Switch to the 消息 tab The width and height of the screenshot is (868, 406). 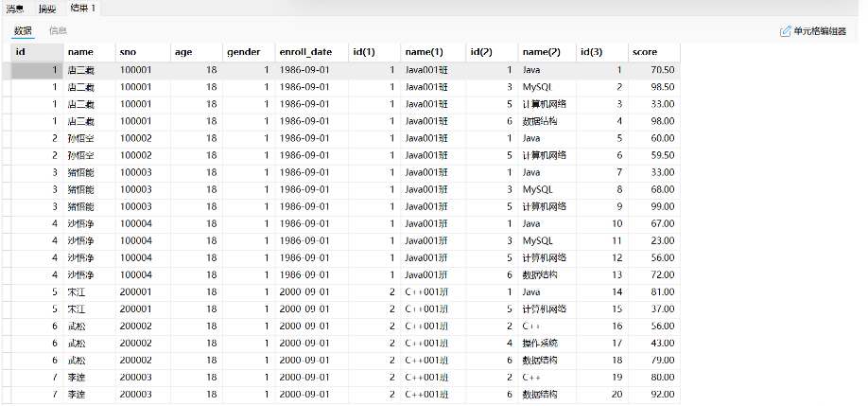click(x=16, y=9)
